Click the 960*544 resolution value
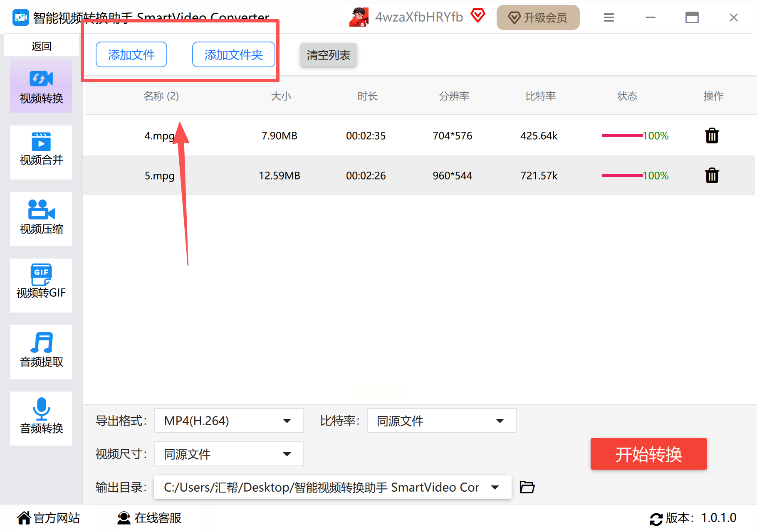This screenshot has height=532, width=757. click(x=453, y=176)
